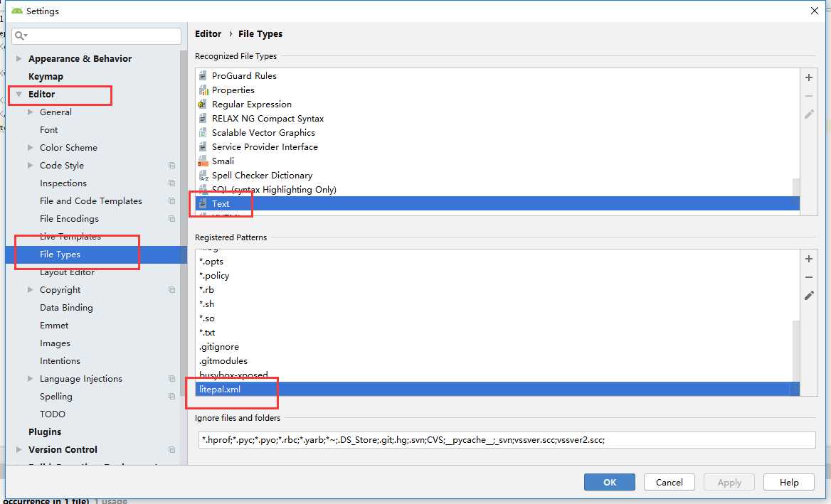831x504 pixels.
Task: Edit the selected registered pattern
Action: (x=809, y=296)
